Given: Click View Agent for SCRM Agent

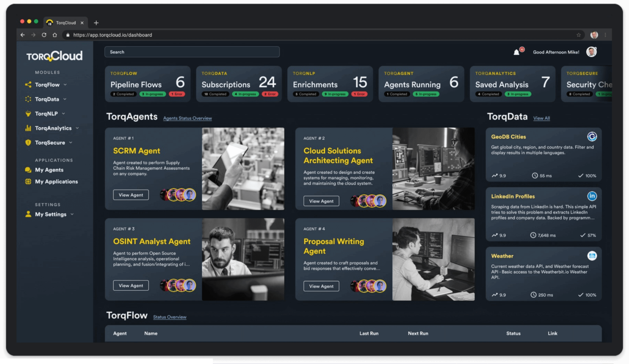Looking at the screenshot, I should [x=131, y=195].
